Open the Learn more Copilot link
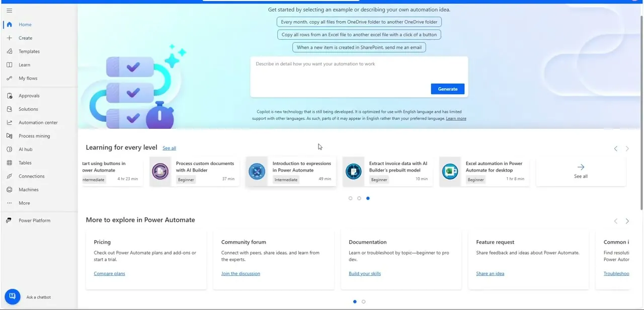644x310 pixels. click(x=456, y=118)
